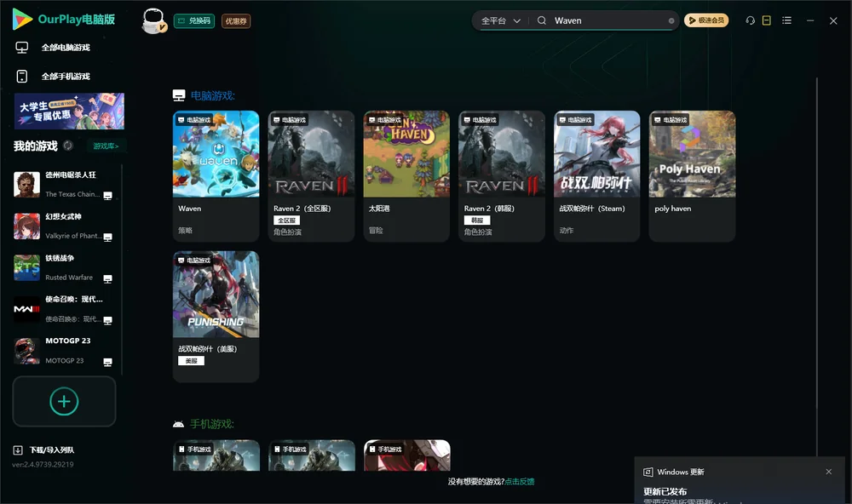Click the search magnifier icon
The width and height of the screenshot is (852, 504).
click(542, 20)
